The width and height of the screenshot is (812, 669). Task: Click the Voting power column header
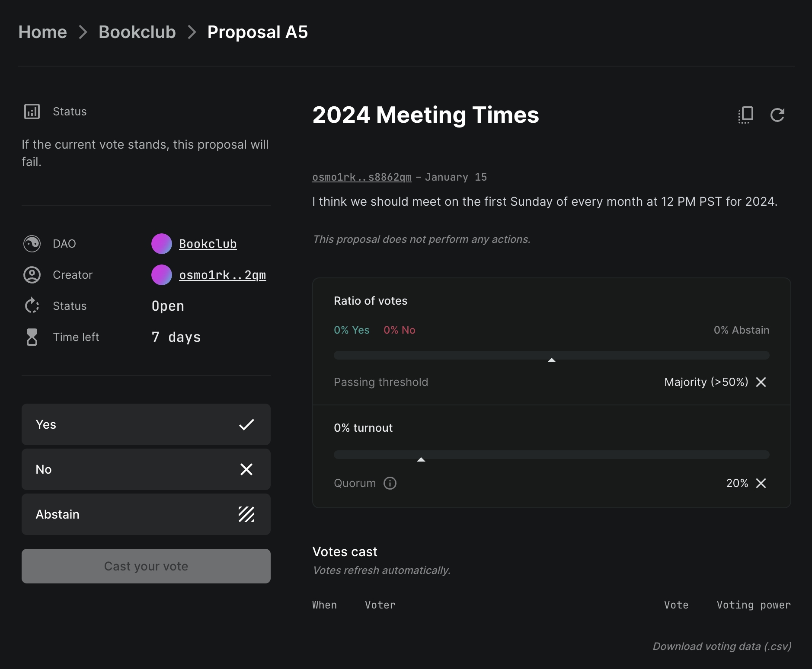(x=753, y=605)
